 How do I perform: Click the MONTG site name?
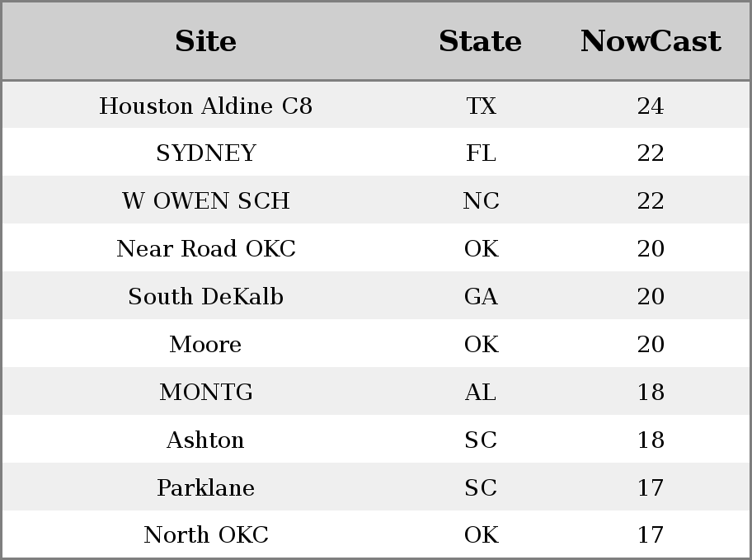click(x=206, y=393)
